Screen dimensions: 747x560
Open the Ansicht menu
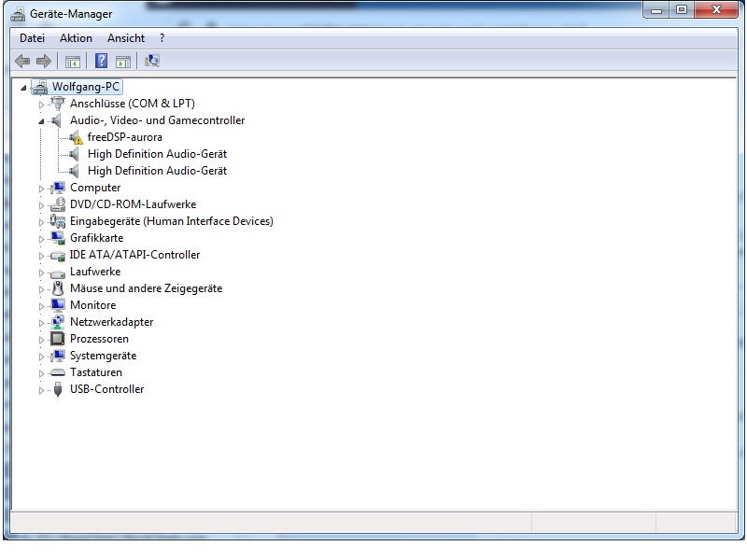tap(126, 38)
